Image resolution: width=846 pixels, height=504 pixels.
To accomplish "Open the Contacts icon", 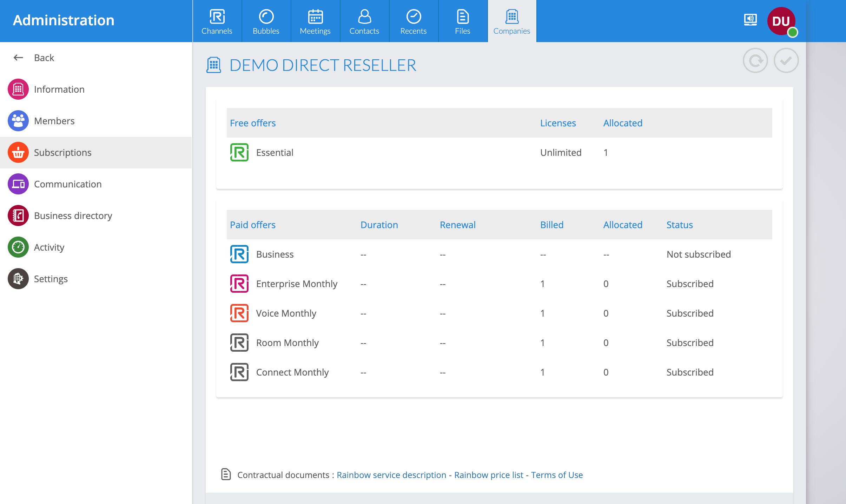I will tap(364, 16).
